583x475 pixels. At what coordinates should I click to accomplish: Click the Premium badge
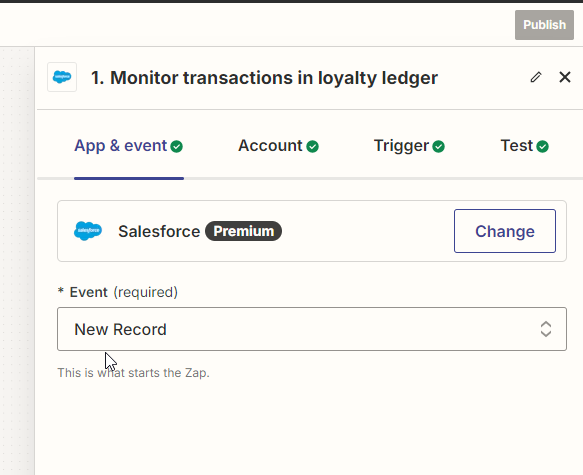pos(244,231)
